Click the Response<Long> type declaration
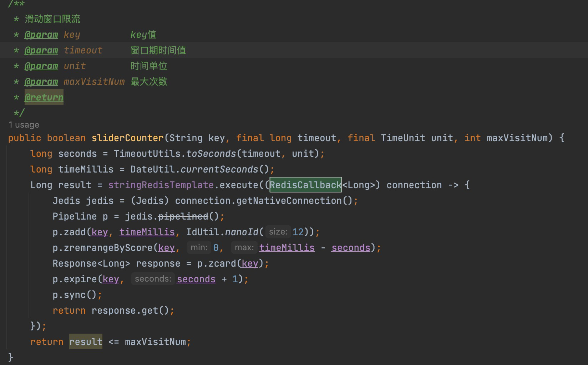Screen dimensions: 588x365 point(91,263)
